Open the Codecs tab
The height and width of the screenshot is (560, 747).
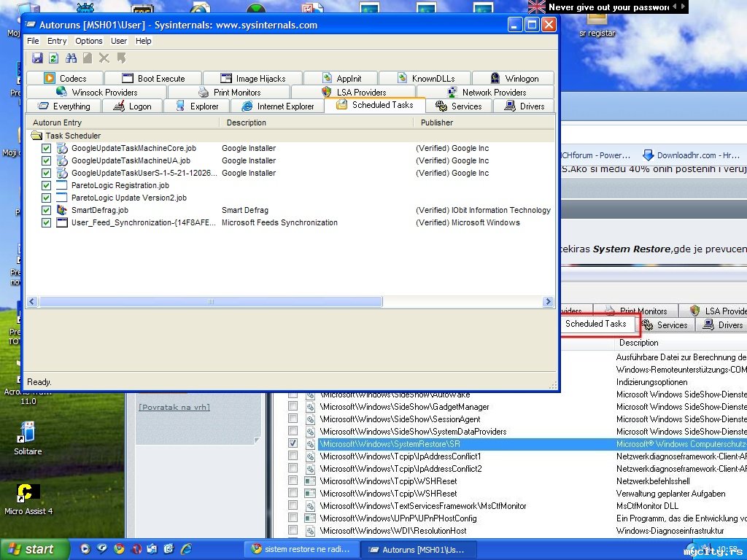pyautogui.click(x=65, y=78)
